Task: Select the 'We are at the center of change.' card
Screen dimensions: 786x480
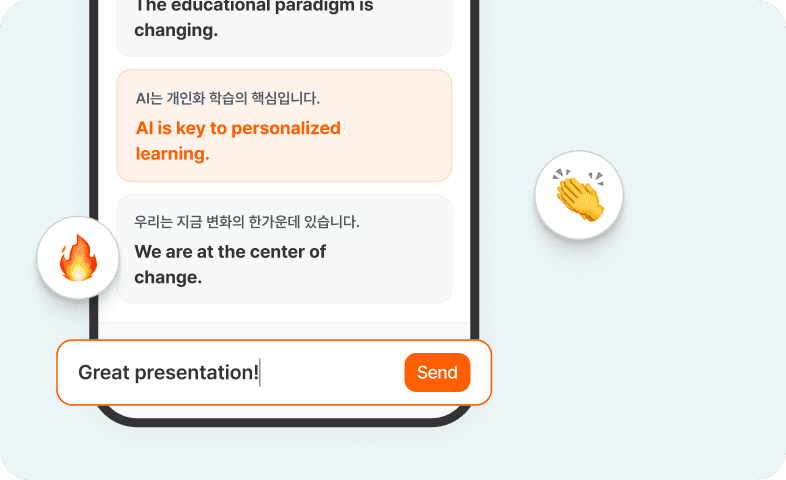Action: tap(284, 249)
